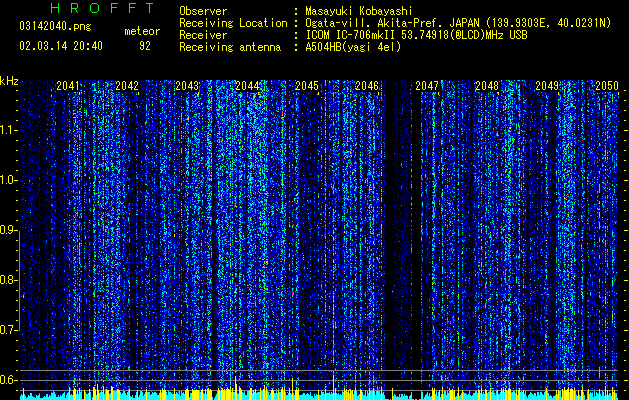629x400 pixels.
Task: Click the Receiver label
Action: click(203, 35)
